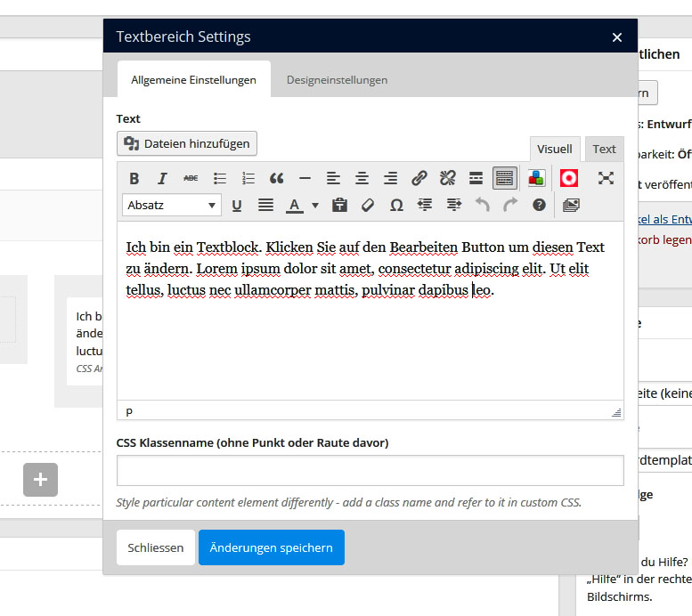Insert special character with omega icon
692x616 pixels.
tap(396, 205)
